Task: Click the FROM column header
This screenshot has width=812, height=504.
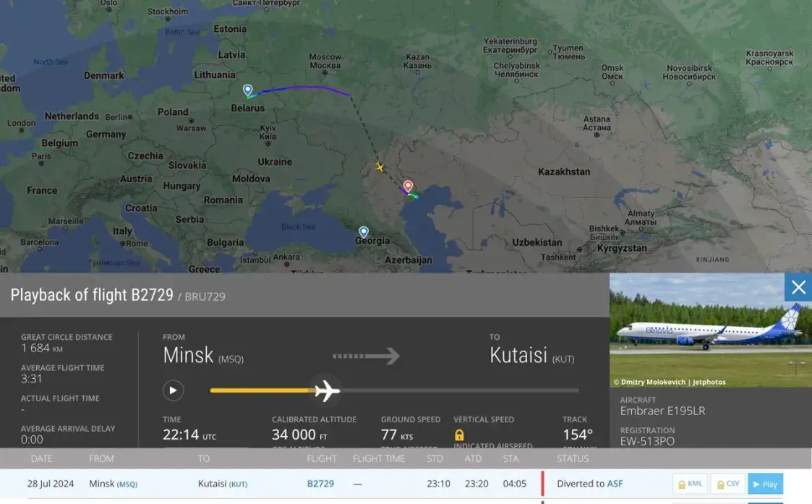Action: point(101,458)
